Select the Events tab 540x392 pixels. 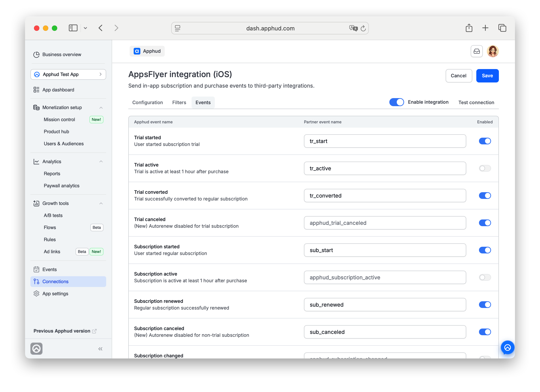[203, 103]
